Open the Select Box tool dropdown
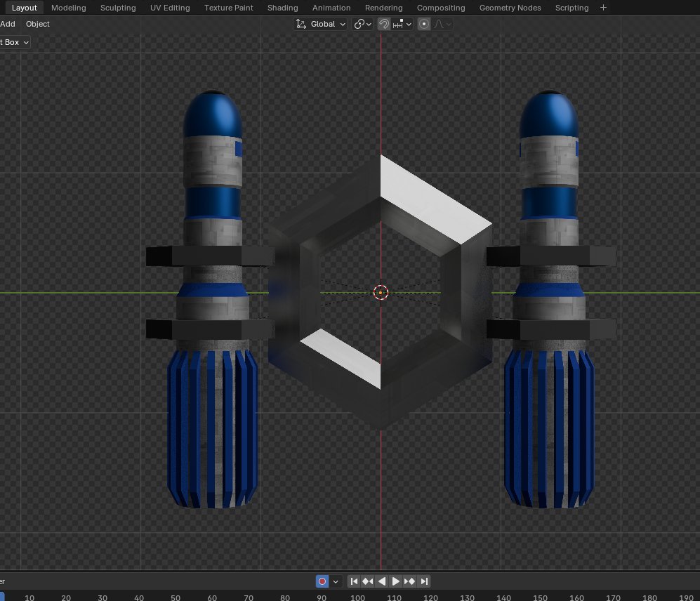This screenshot has height=601, width=700. tap(14, 42)
